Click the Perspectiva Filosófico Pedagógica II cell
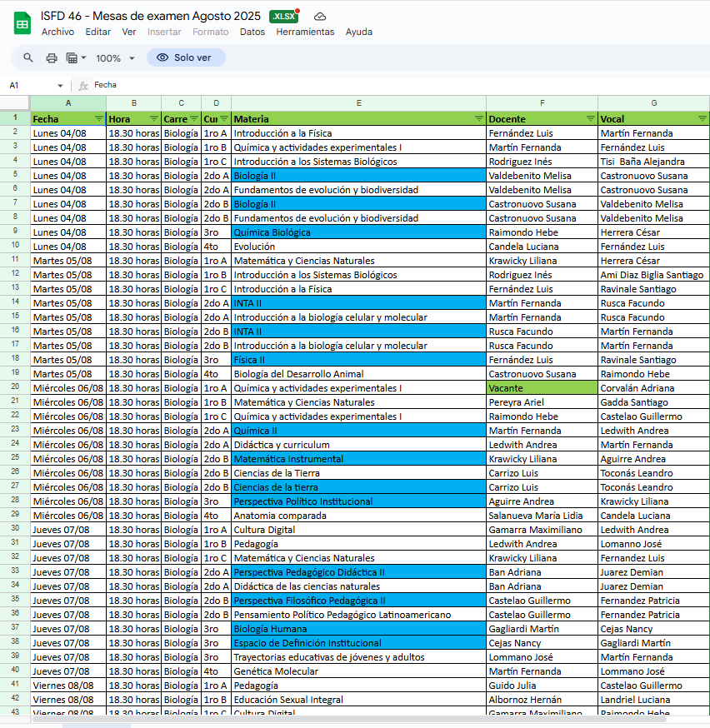This screenshot has width=710, height=728. tap(359, 601)
